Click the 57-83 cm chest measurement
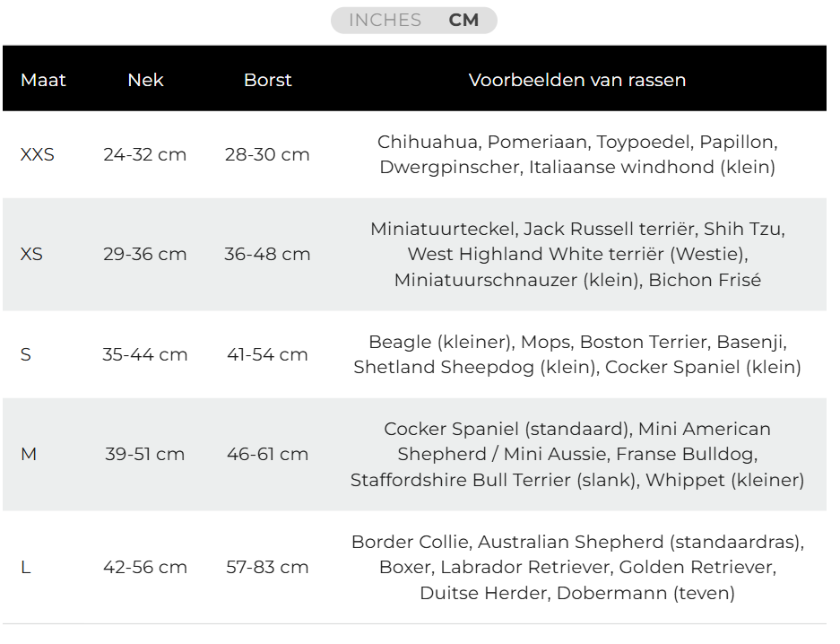Screen dimensions: 840x644 (x=267, y=567)
